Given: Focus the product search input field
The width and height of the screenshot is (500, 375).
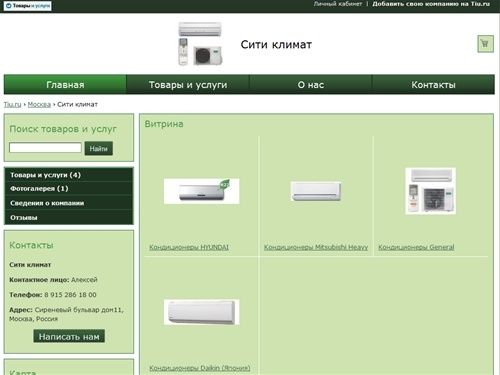Looking at the screenshot, I should tap(45, 148).
